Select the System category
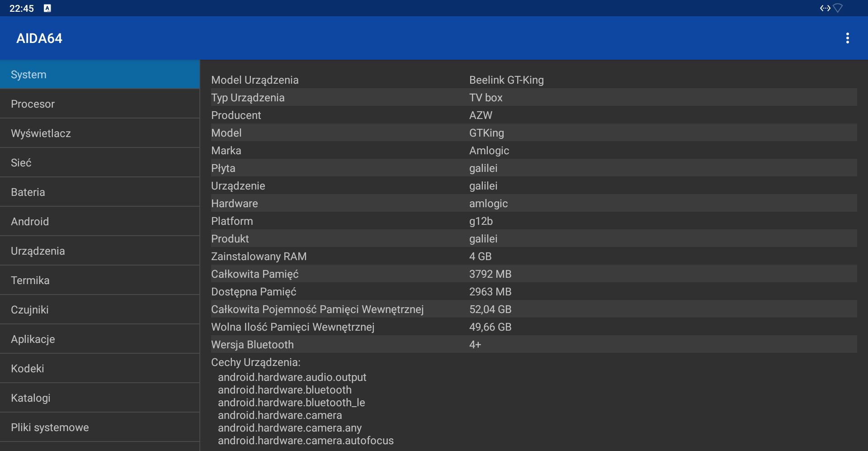 tap(99, 75)
